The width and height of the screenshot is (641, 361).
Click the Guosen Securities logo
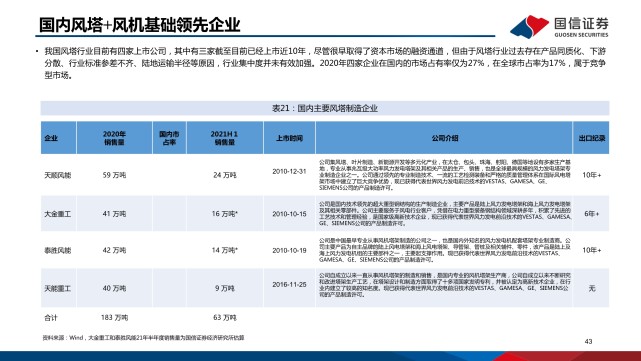tap(559, 27)
